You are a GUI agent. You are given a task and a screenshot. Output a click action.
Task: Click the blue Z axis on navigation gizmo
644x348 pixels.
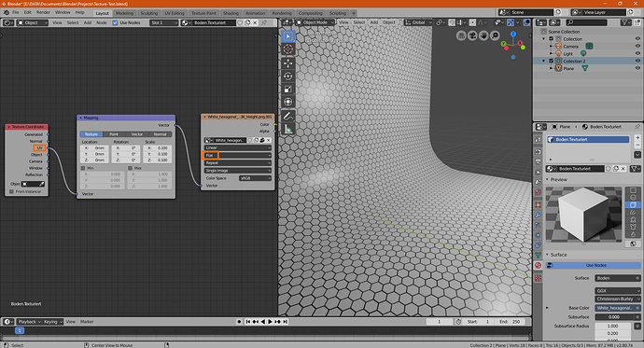513,35
